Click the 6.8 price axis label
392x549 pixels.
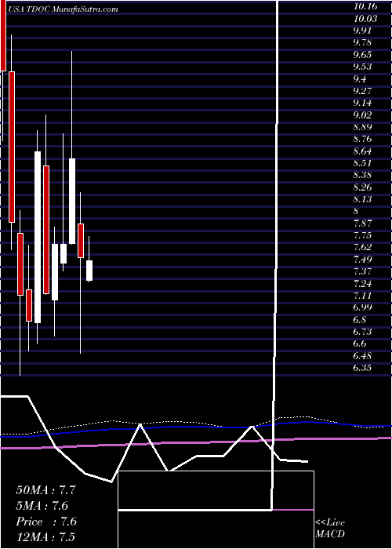pyautogui.click(x=360, y=320)
